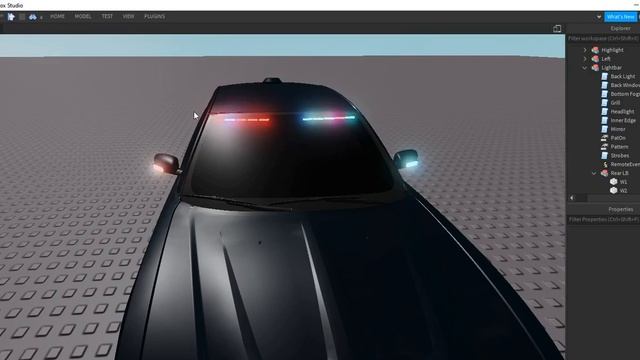Screen dimensions: 640x360
Task: Select the Headlight script icon
Action: [x=604, y=111]
